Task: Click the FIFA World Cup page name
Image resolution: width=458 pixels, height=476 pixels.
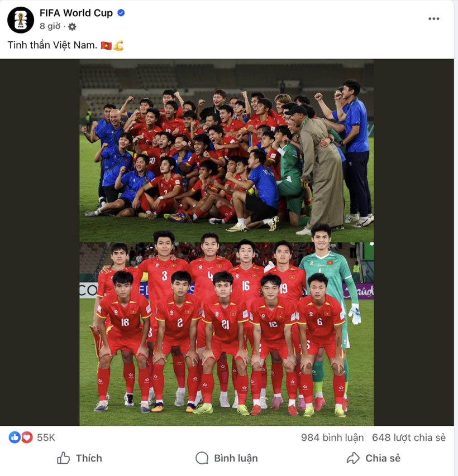Action: [x=76, y=13]
